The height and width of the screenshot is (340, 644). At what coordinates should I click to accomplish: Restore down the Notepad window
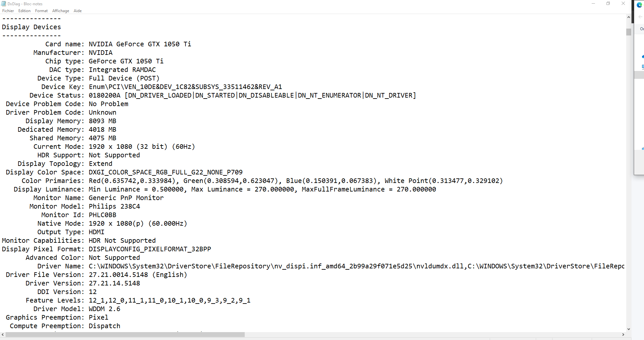608,4
